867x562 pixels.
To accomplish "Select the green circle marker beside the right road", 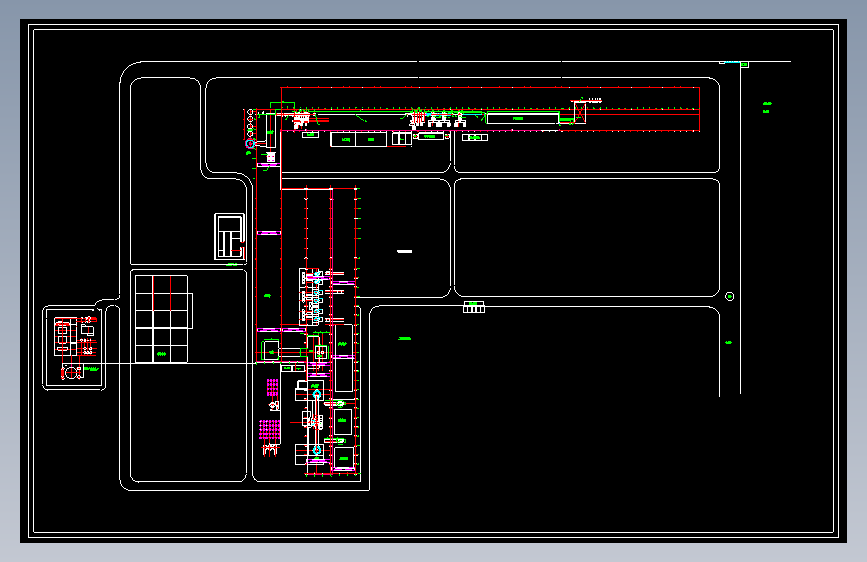I will click(729, 296).
